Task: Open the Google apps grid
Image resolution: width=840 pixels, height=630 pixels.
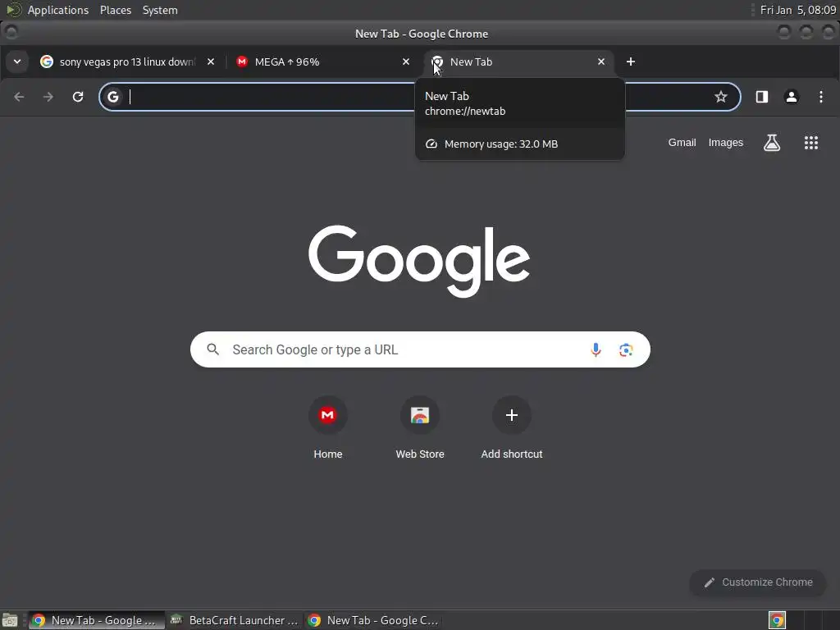Action: click(x=811, y=143)
